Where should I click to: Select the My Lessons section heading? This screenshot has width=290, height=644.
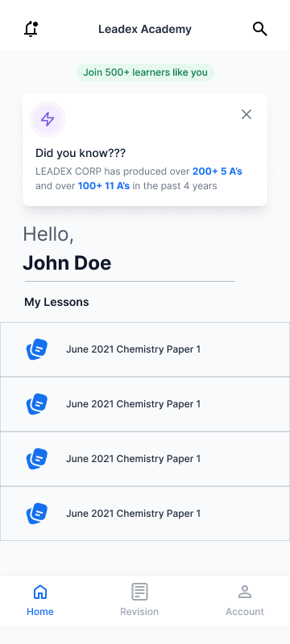56,303
